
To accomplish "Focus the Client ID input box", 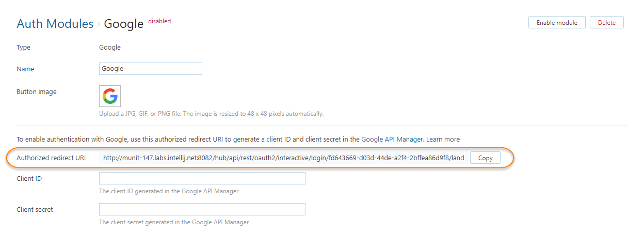I will [202, 178].
